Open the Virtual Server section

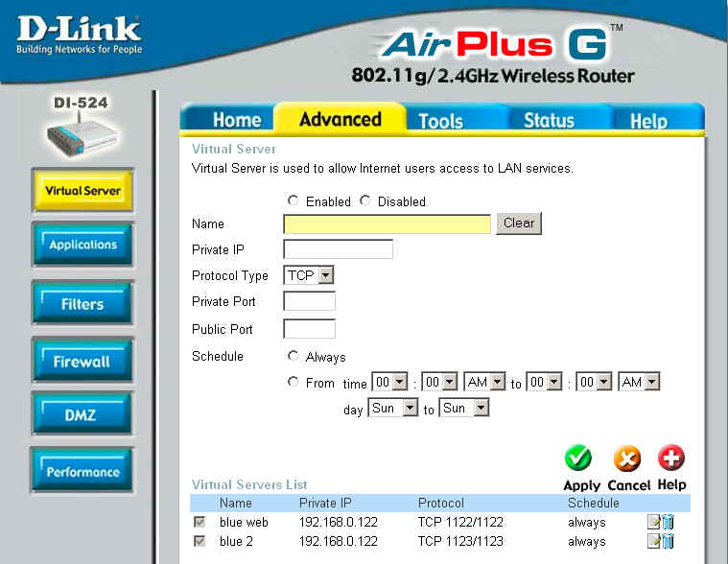(x=82, y=191)
